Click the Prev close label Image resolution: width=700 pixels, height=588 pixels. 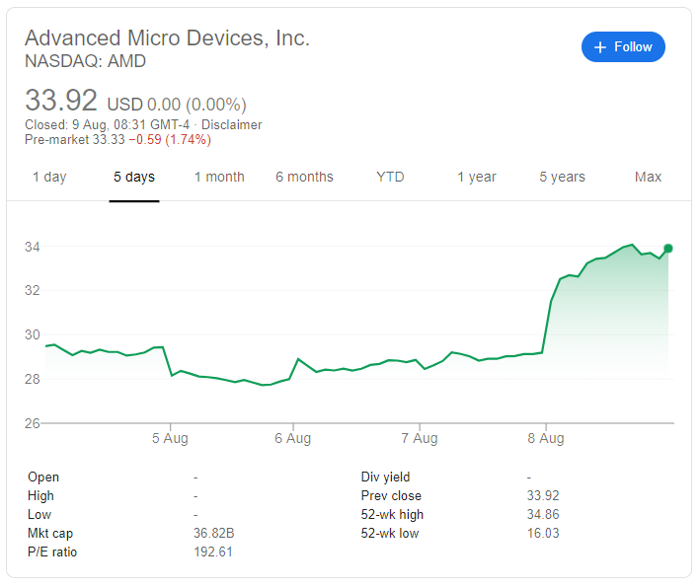click(x=391, y=495)
